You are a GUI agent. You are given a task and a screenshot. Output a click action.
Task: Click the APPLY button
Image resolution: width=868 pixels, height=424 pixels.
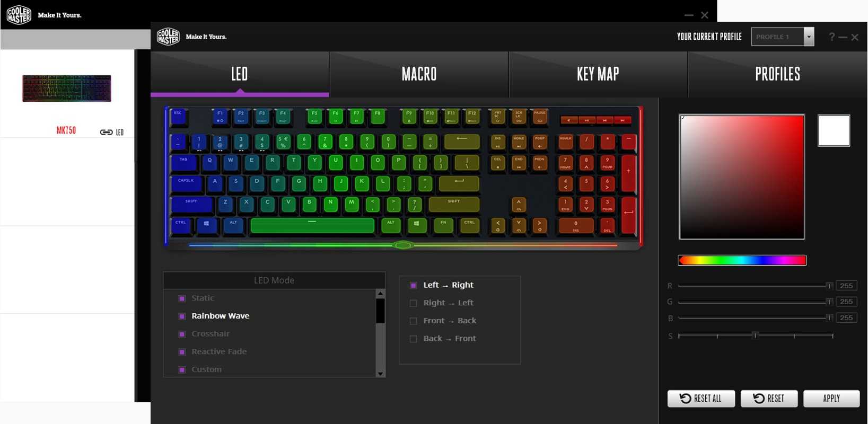point(831,399)
